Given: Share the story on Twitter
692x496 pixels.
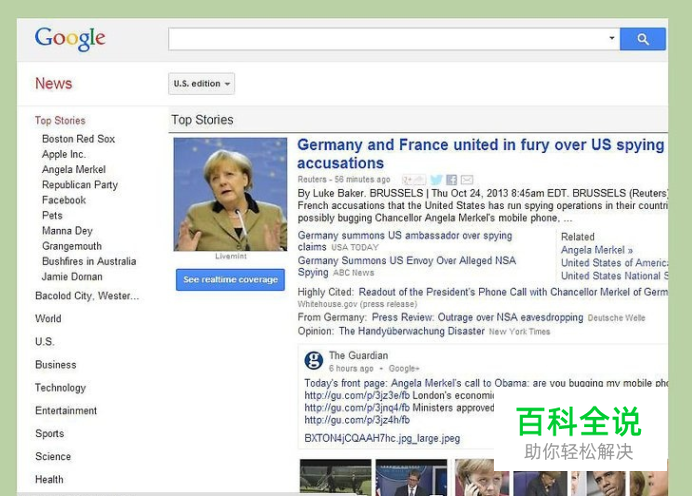Looking at the screenshot, I should tap(436, 180).
